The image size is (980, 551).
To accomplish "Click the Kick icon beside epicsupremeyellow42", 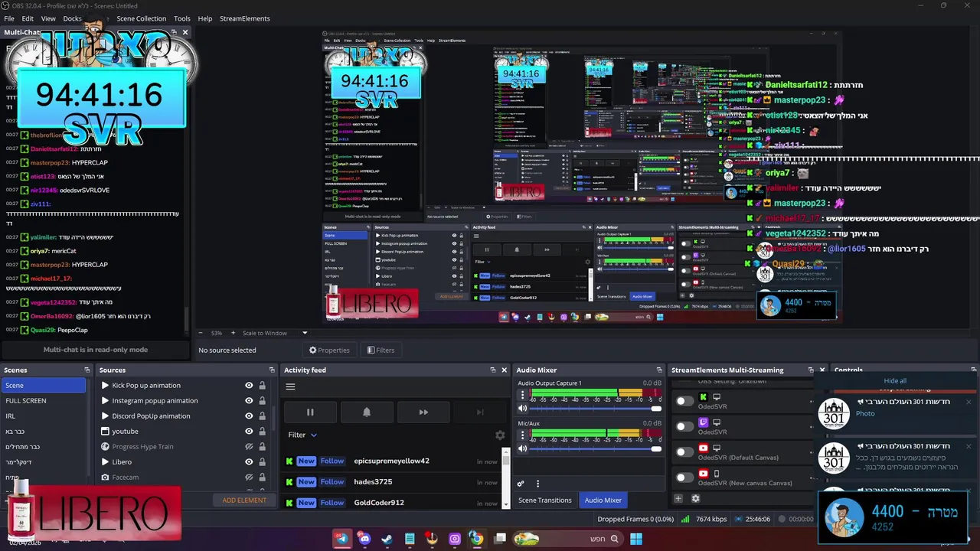I will pyautogui.click(x=289, y=461).
